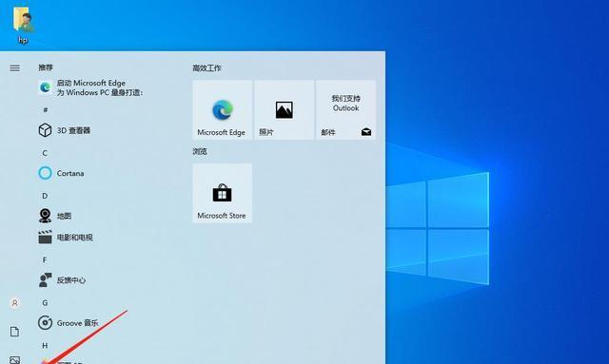The height and width of the screenshot is (364, 609).
Task: Launch the suggested Microsoft Edge entry
Action: tap(91, 87)
